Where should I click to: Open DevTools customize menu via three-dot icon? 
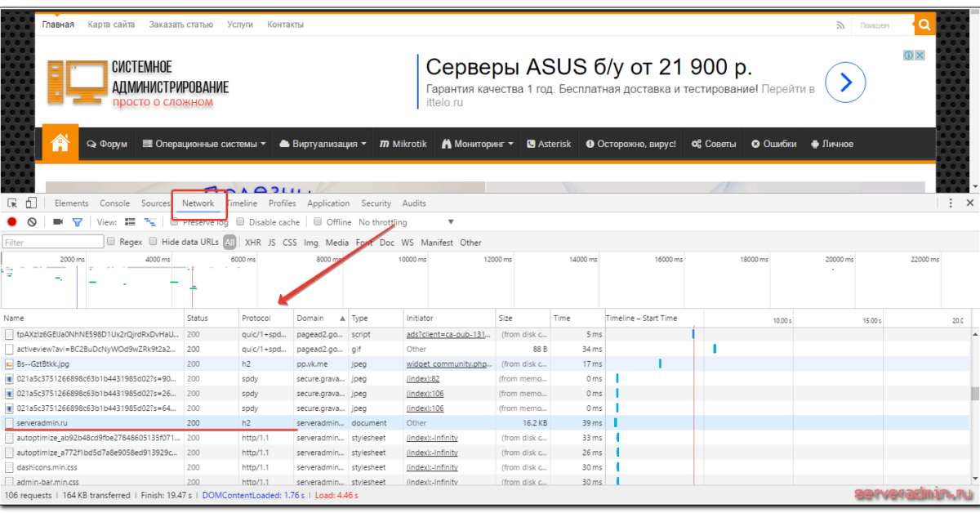point(950,202)
